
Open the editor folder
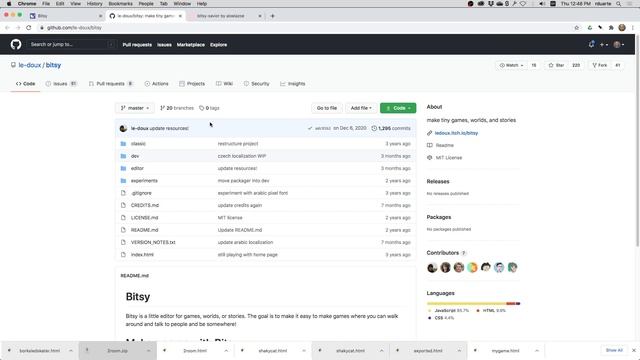(x=137, y=168)
